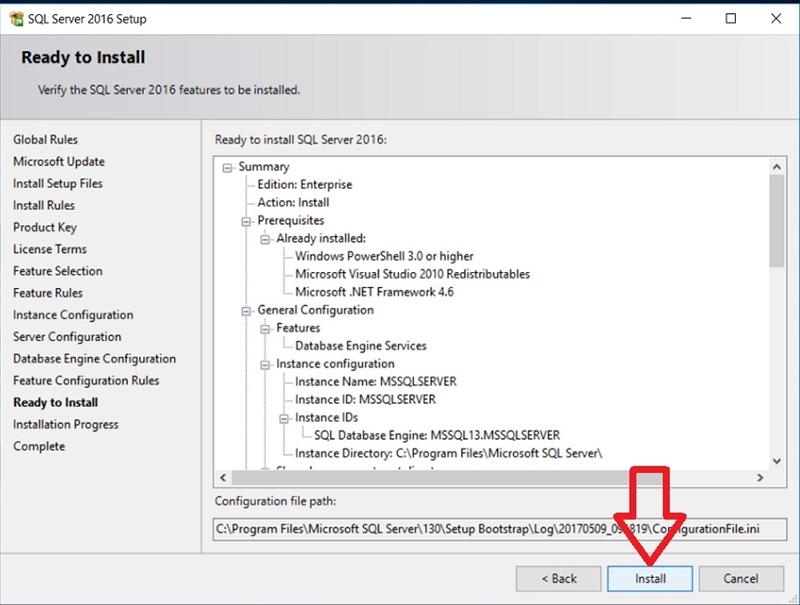Image resolution: width=800 pixels, height=605 pixels.
Task: Go back with the Back button
Action: (558, 578)
